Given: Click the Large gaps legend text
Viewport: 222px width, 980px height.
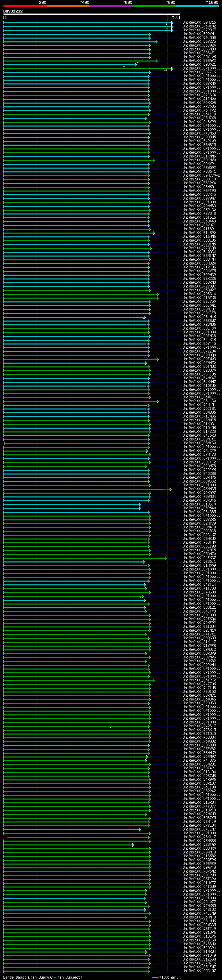Looking at the screenshot, I should click(43, 977).
